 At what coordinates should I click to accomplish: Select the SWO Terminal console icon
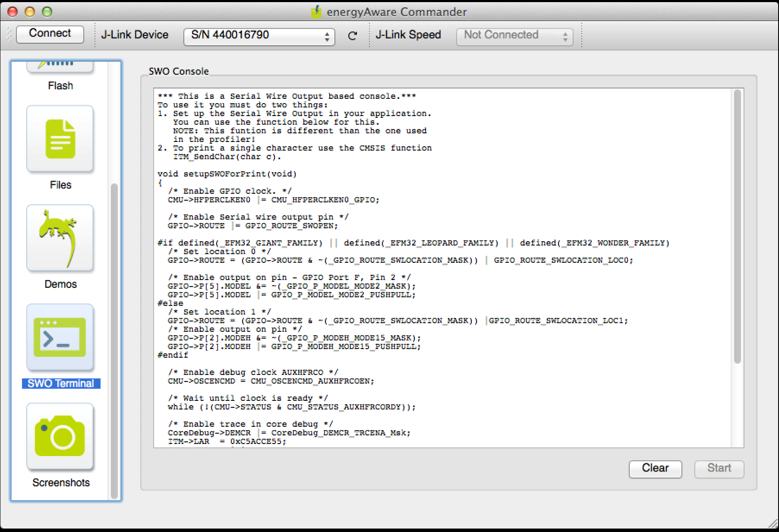coord(60,337)
